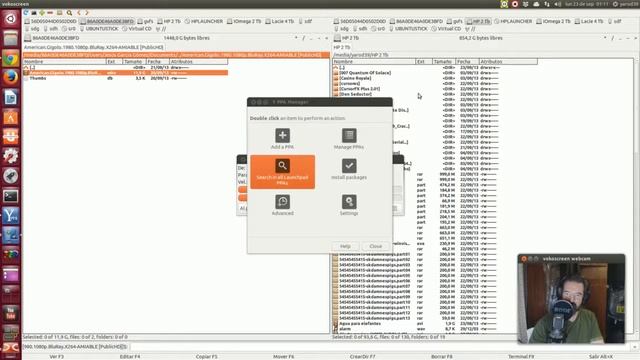Image resolution: width=640 pixels, height=360 pixels.
Task: Open Terminal from the dock
Action: [11, 196]
